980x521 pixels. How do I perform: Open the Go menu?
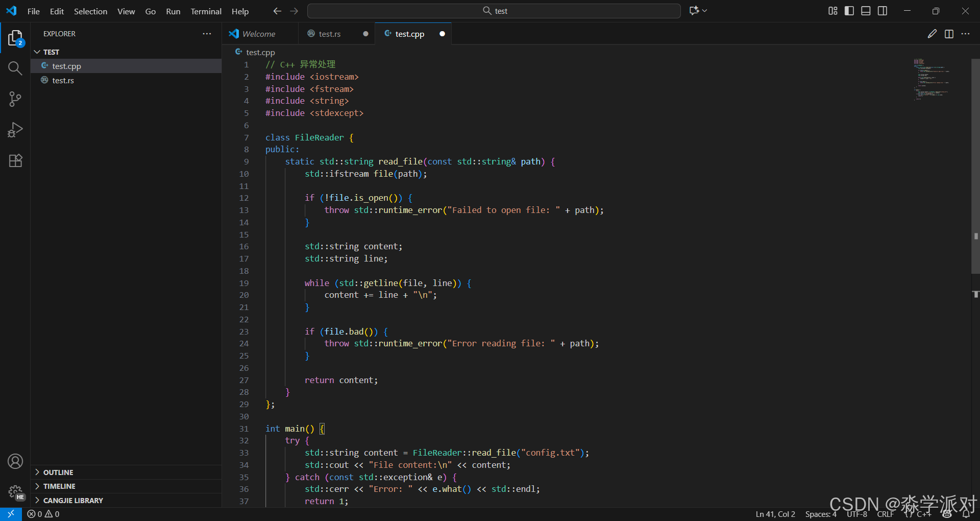[x=150, y=11]
